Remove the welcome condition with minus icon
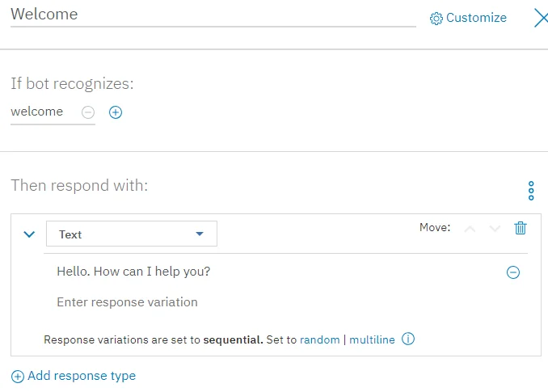This screenshot has height=392, width=548. 88,112
